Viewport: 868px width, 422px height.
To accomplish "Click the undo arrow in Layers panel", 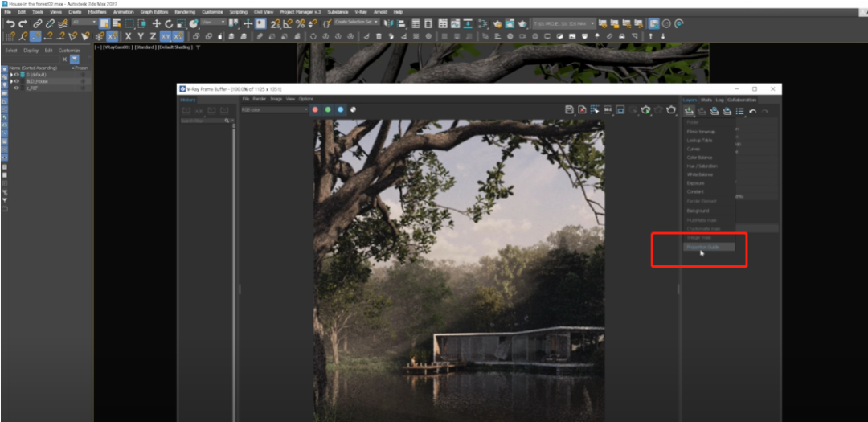I will (752, 111).
